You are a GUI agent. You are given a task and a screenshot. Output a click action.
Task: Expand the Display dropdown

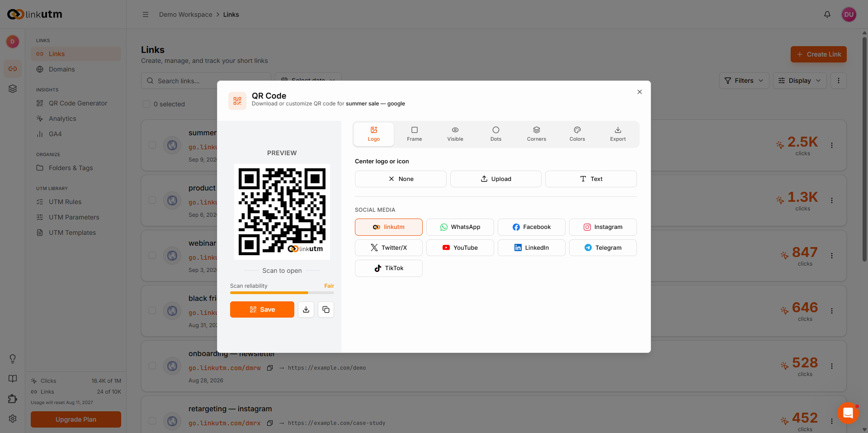[x=800, y=81]
